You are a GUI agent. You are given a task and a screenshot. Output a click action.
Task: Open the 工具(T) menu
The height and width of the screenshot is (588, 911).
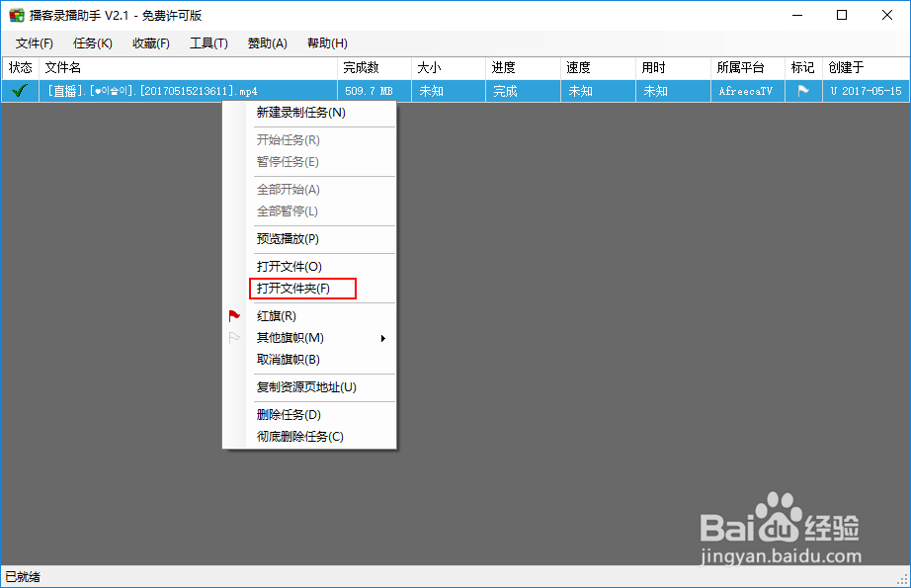tap(208, 42)
